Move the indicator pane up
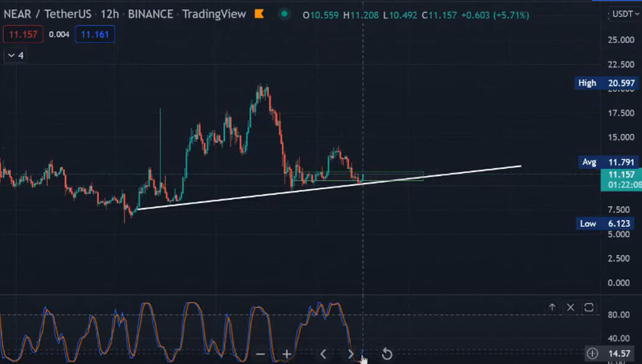 click(552, 307)
